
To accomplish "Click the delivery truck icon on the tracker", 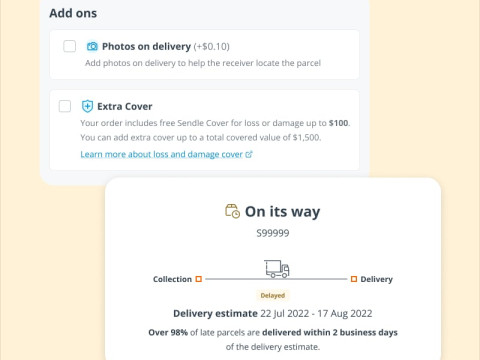I will [277, 269].
